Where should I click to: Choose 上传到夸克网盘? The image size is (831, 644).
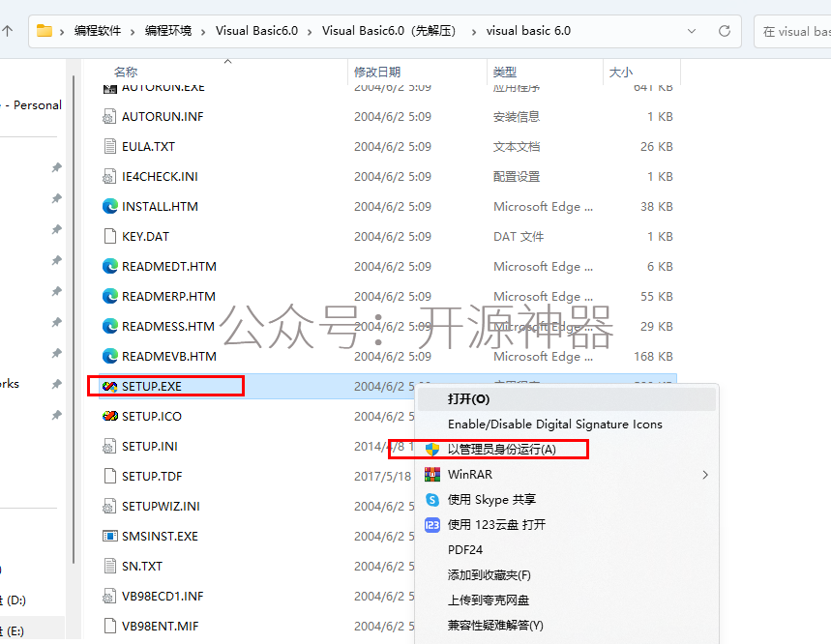point(567,600)
